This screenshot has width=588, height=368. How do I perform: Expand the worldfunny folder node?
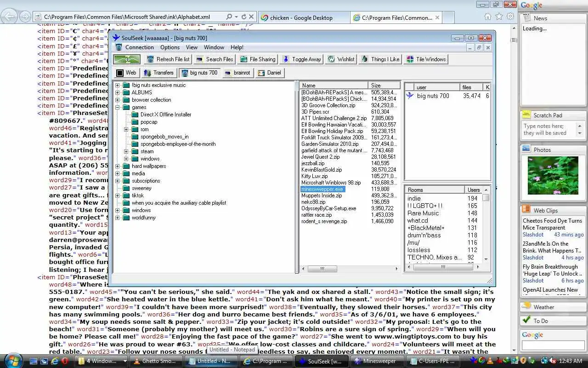point(117,218)
